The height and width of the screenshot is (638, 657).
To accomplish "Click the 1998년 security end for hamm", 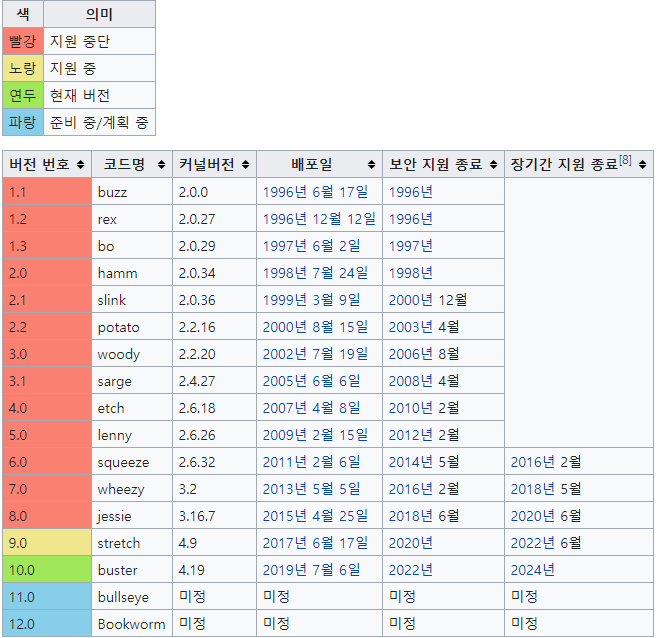I will pos(411,273).
